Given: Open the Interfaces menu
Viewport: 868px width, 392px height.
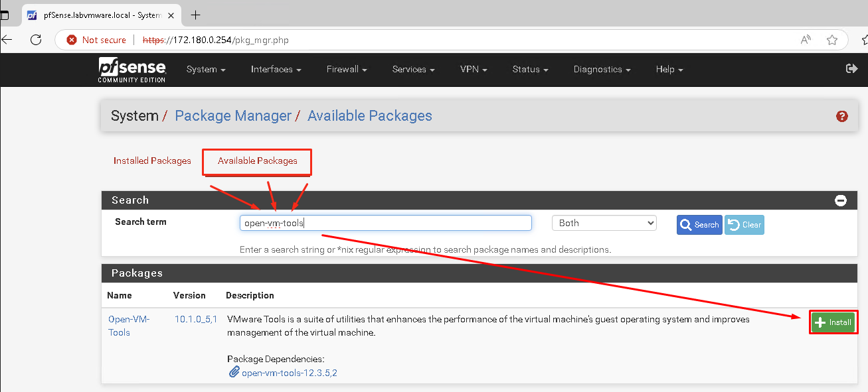Looking at the screenshot, I should point(276,69).
